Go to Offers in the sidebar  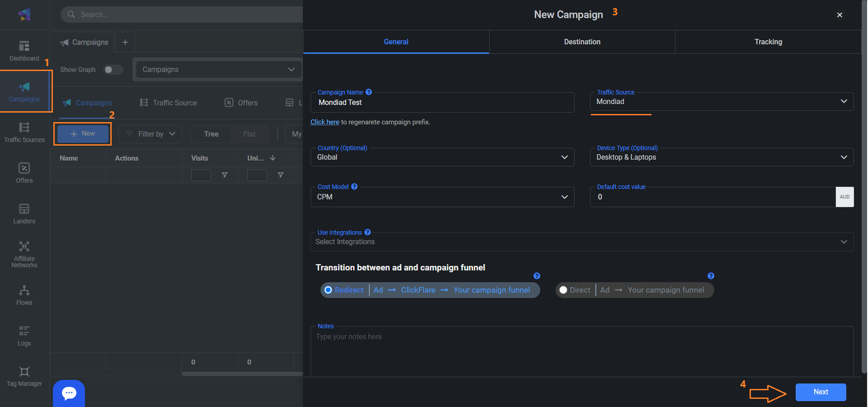point(24,173)
